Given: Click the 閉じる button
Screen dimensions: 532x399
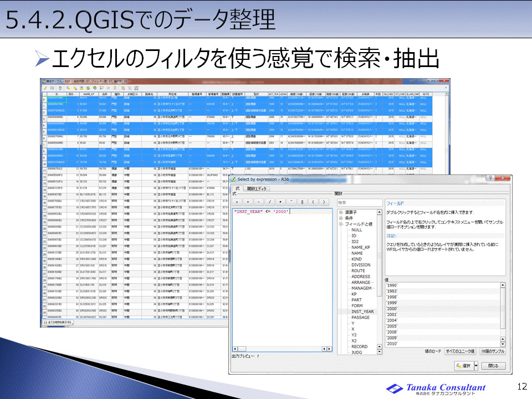Looking at the screenshot, I should (493, 366).
